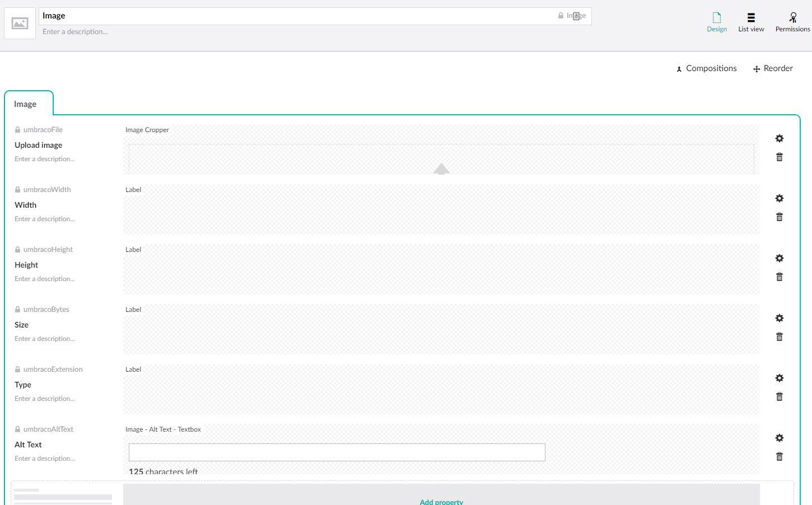The width and height of the screenshot is (812, 505).
Task: Delete the Alt Text property
Action: coord(779,457)
